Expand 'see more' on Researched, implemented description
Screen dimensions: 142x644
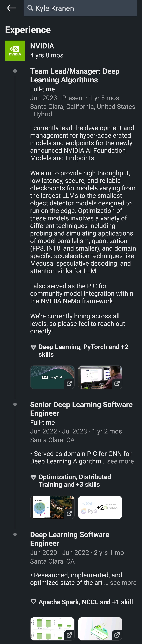click(123, 582)
